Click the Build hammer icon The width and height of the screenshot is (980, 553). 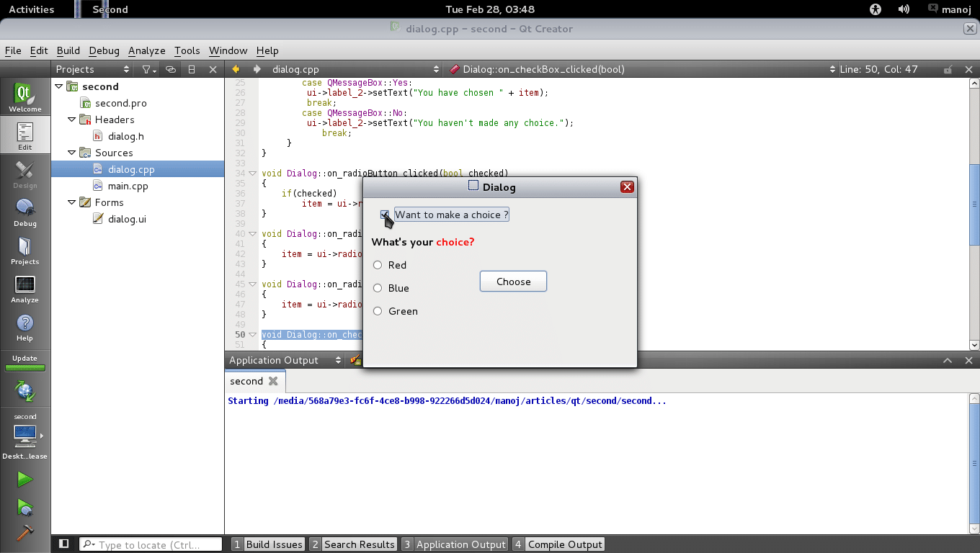24,532
